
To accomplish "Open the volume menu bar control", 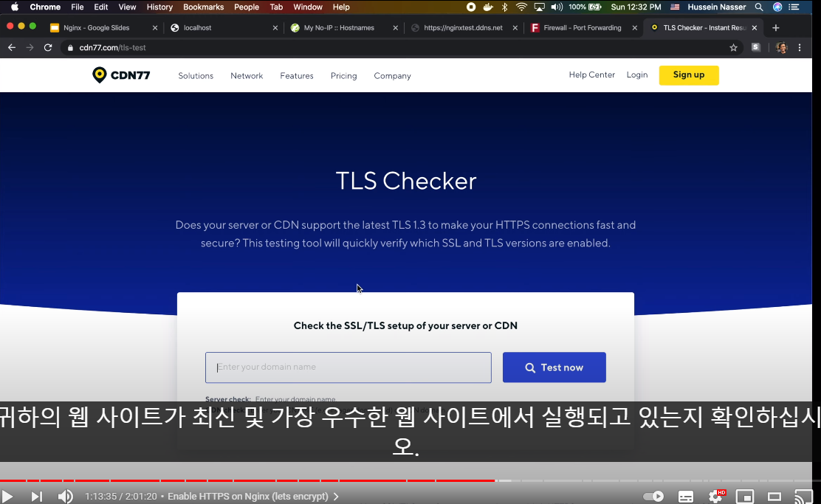I will (x=557, y=7).
